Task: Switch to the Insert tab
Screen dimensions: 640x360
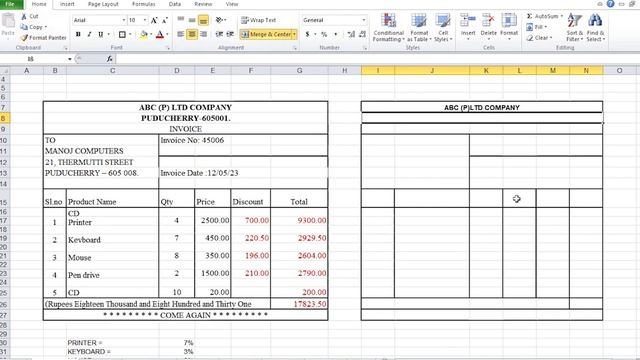Action: (x=67, y=4)
